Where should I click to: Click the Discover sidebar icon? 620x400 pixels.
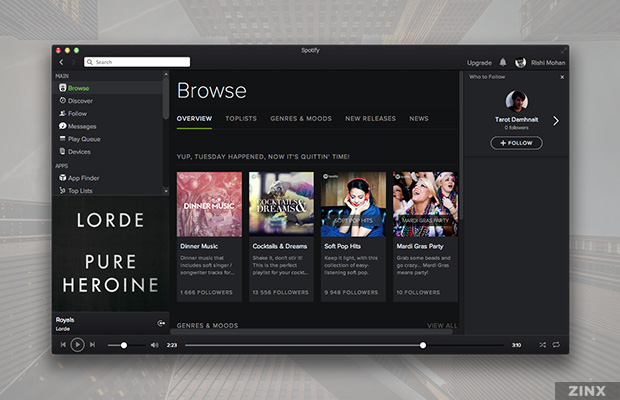click(x=62, y=100)
